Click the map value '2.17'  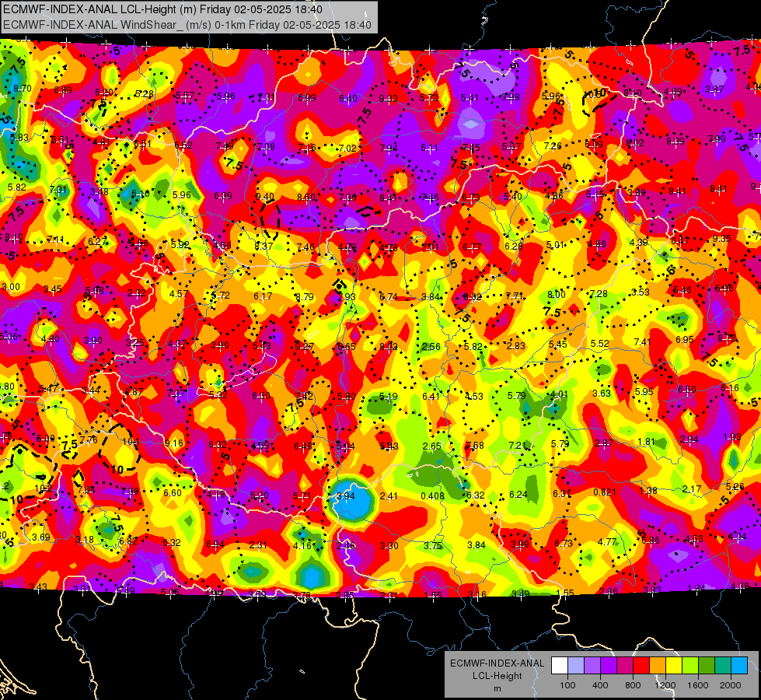(x=692, y=488)
